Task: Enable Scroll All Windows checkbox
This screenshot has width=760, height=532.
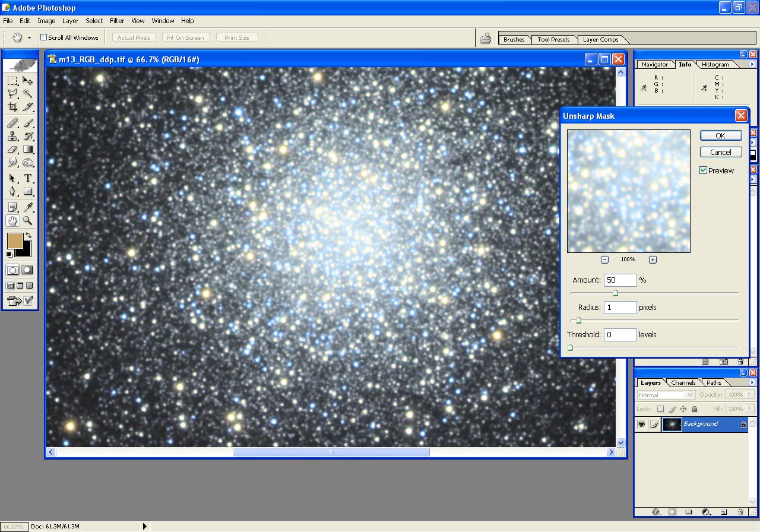Action: 43,37
